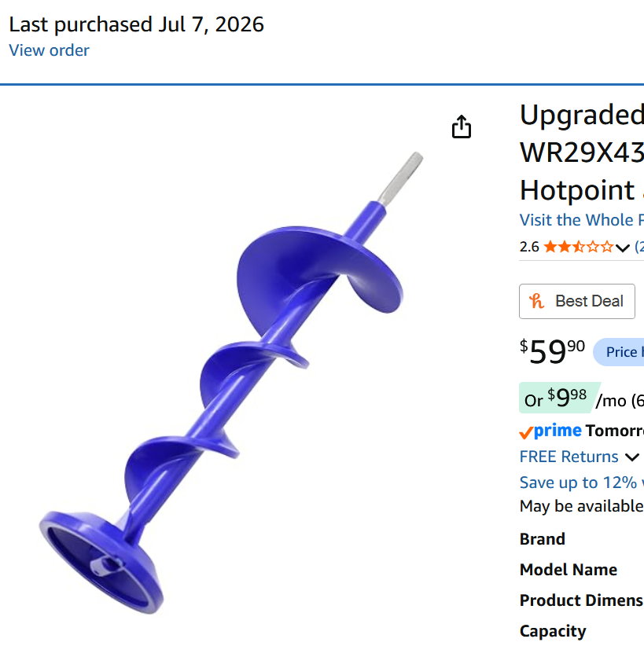Open the FREE Returns link
The width and height of the screenshot is (644, 646).
click(569, 457)
